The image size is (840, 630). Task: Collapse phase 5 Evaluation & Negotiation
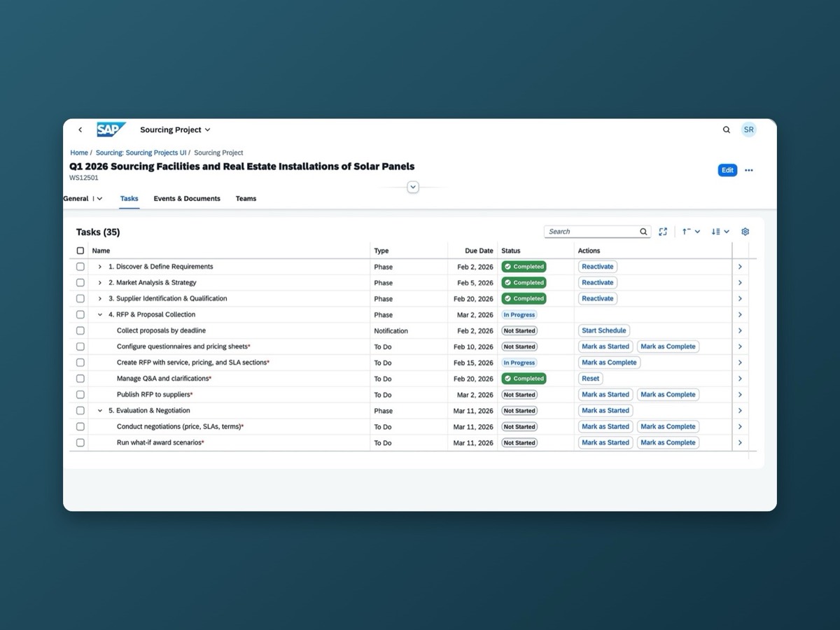[100, 411]
